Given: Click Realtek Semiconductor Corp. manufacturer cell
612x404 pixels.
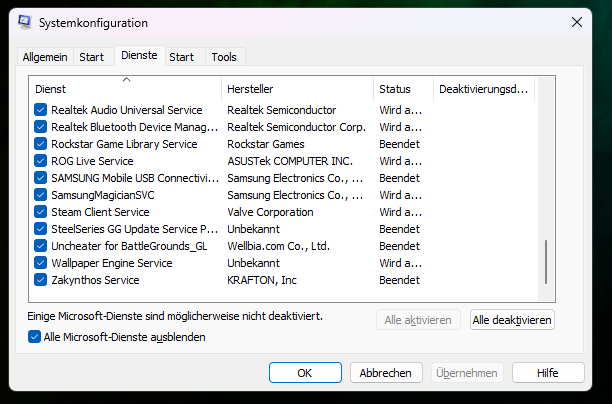Looking at the screenshot, I should 297,127.
